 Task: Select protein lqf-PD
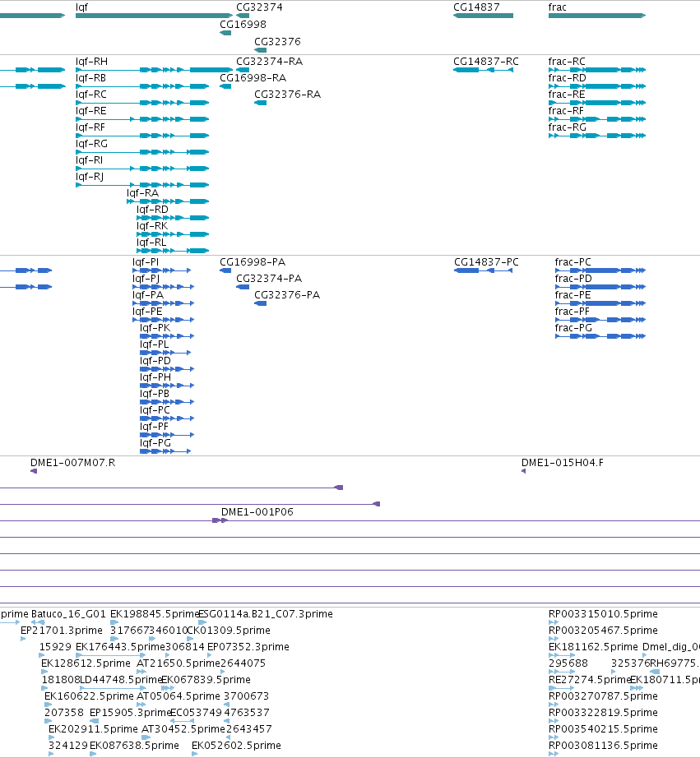[x=167, y=369]
